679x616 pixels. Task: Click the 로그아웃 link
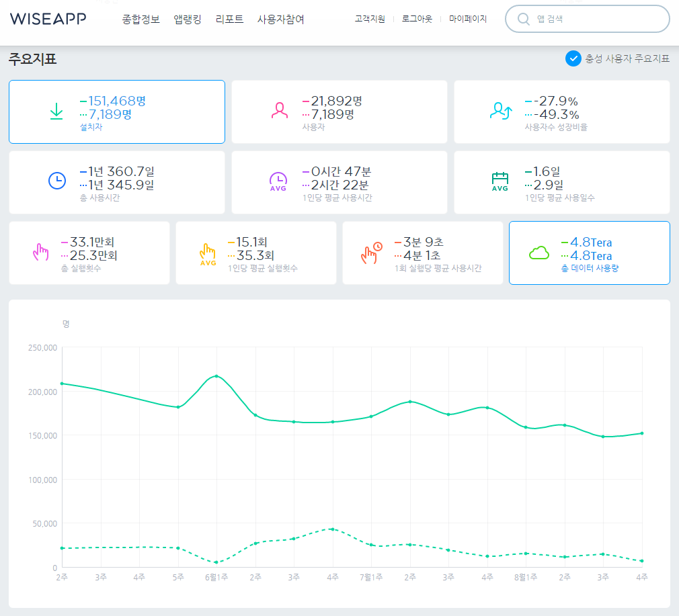click(x=417, y=19)
